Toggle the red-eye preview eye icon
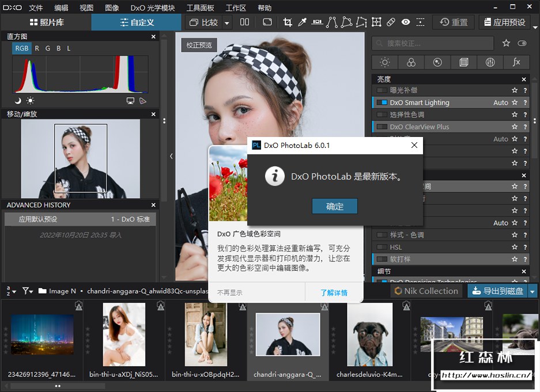The height and width of the screenshot is (392, 540). pyautogui.click(x=406, y=22)
